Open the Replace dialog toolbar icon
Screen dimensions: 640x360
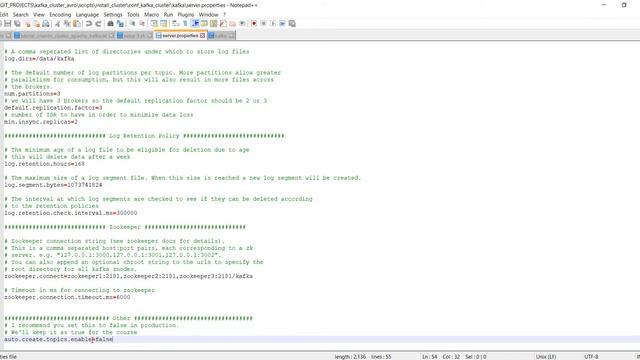click(120, 24)
